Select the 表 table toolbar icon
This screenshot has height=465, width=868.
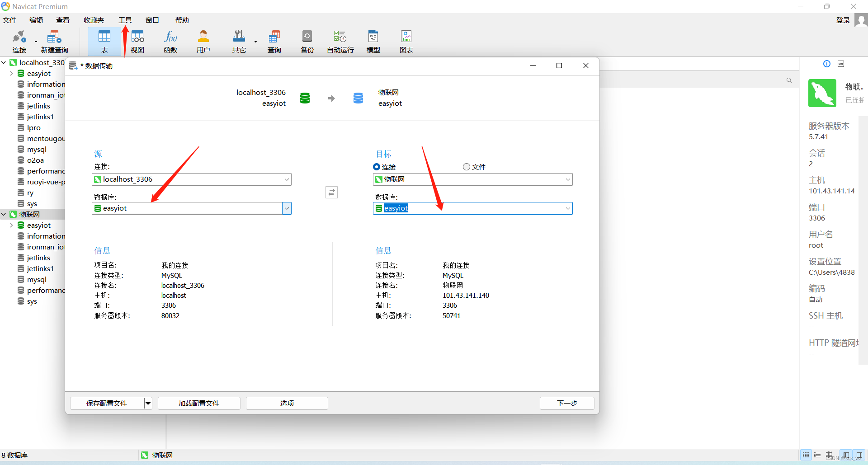(104, 42)
